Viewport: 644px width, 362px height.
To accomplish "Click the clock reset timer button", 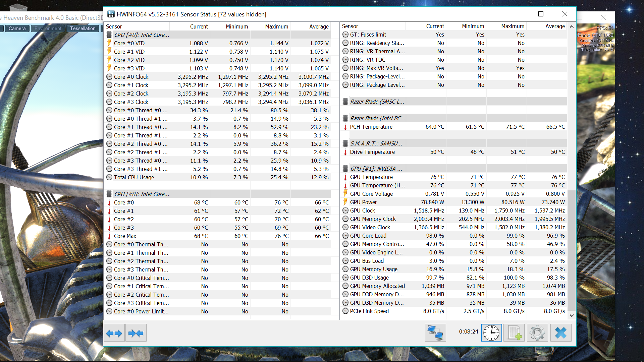I will [491, 333].
